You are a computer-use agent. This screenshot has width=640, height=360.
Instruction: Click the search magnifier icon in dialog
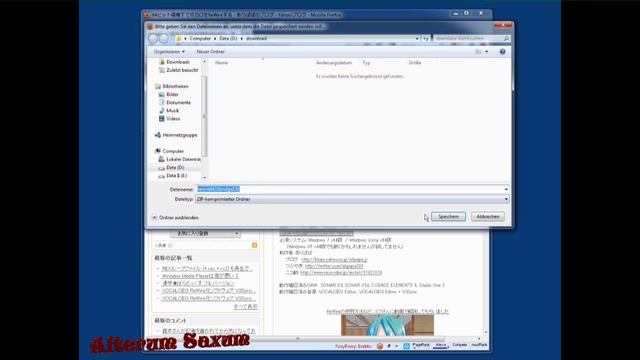click(x=506, y=38)
